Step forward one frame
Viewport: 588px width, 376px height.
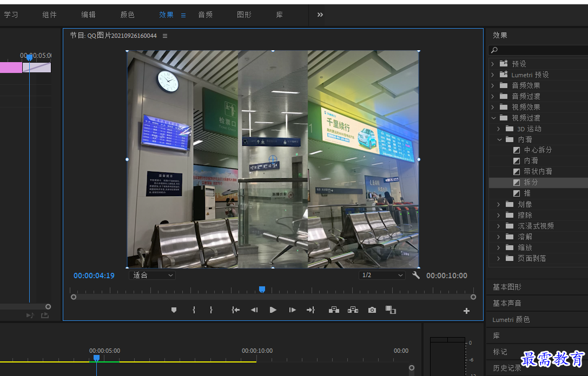pos(293,310)
